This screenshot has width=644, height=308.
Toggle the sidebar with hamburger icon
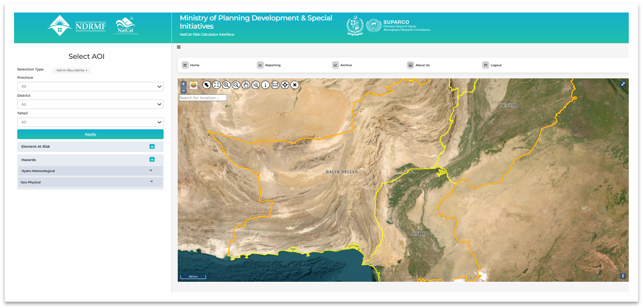point(179,47)
